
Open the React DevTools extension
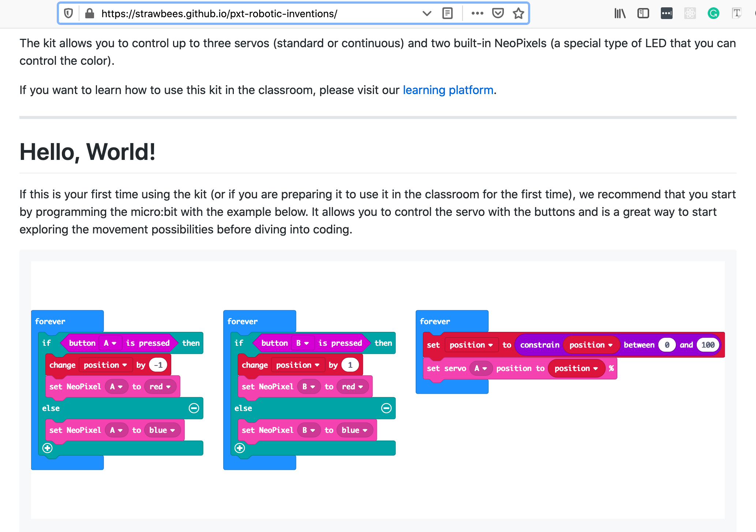point(690,13)
